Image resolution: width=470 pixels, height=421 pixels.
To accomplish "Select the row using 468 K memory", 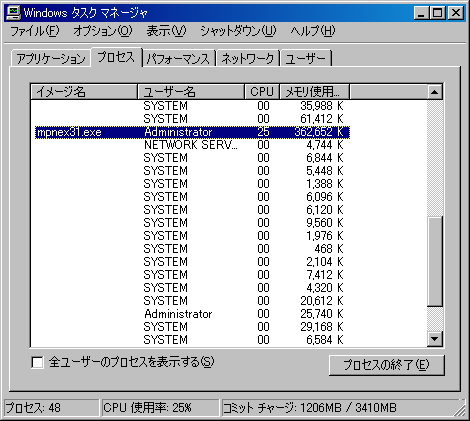I will [192, 249].
